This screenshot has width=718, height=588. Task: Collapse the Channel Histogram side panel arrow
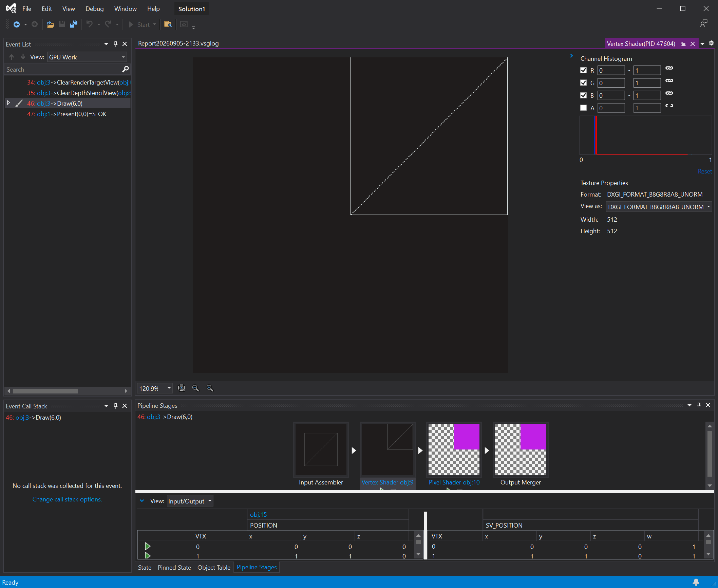571,56
